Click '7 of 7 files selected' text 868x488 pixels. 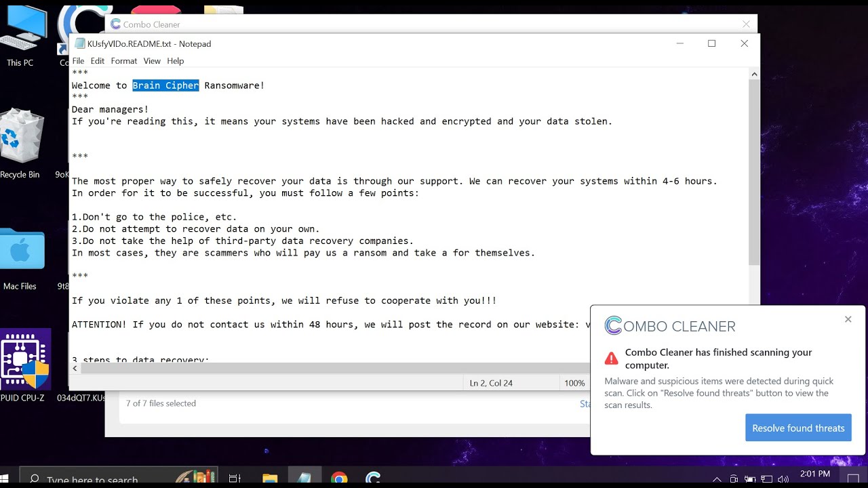click(161, 403)
